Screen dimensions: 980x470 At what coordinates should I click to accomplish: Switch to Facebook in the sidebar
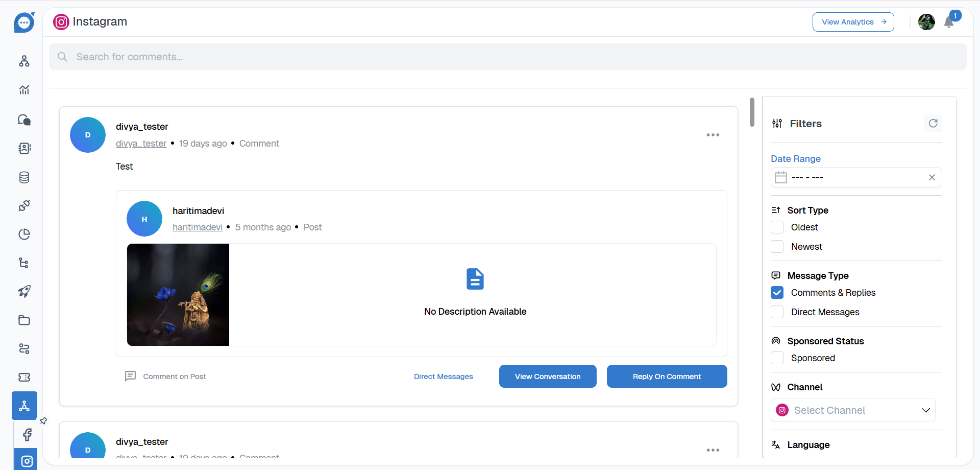tap(27, 434)
